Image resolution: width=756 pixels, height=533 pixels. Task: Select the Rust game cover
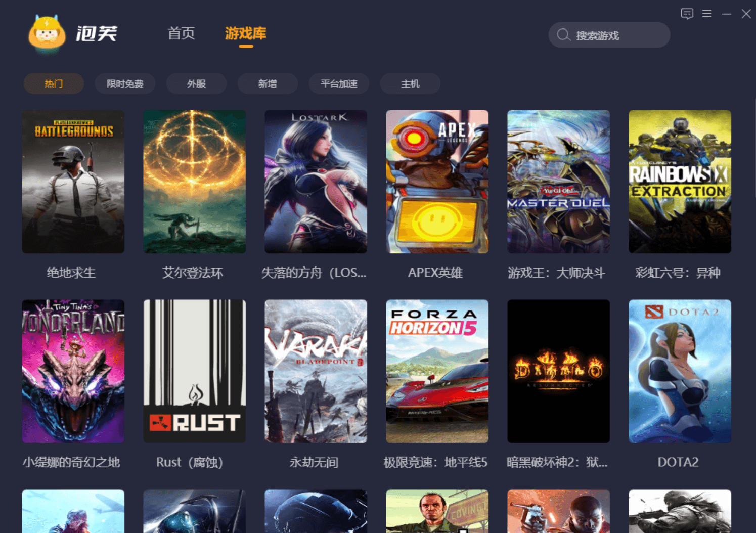coord(195,371)
